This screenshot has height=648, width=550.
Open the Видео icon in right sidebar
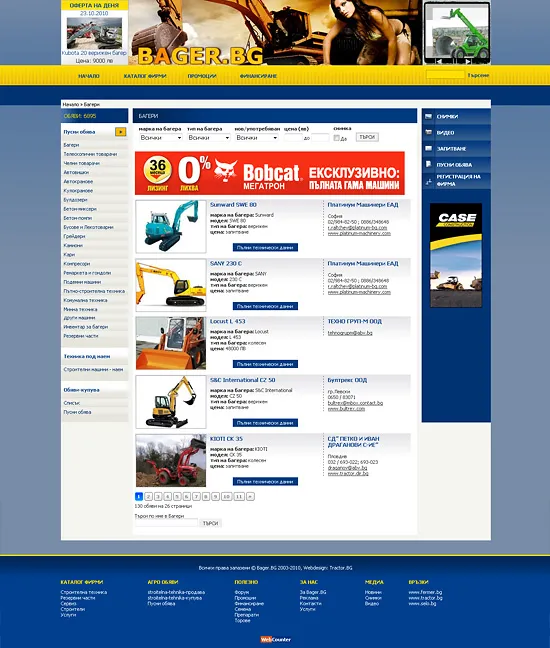click(429, 132)
